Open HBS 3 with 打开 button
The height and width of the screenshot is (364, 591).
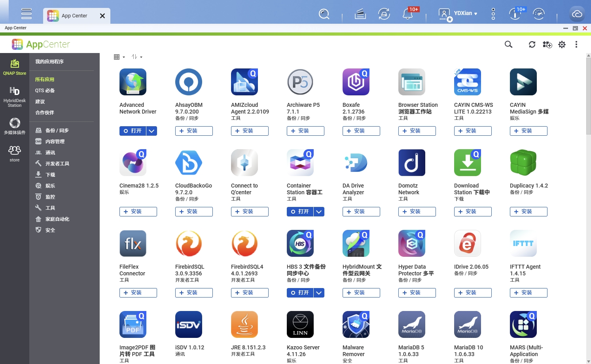click(x=300, y=293)
